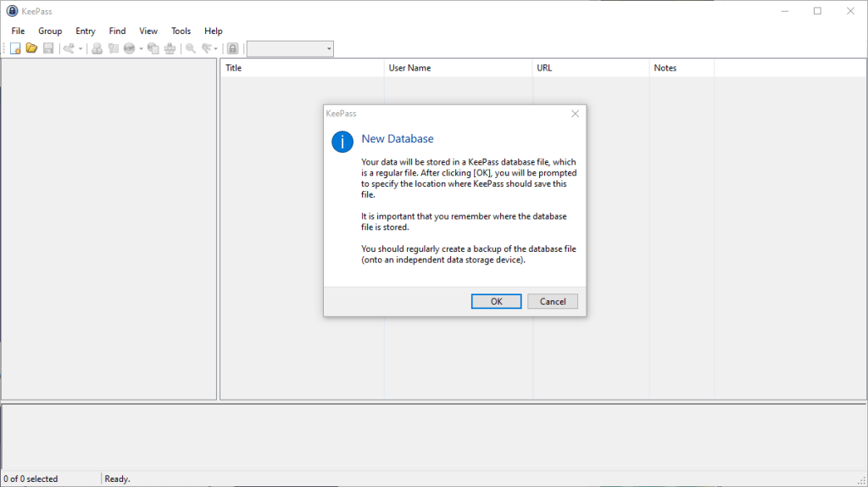Open the quick search combo box
The width and height of the screenshot is (868, 487).
coord(290,48)
